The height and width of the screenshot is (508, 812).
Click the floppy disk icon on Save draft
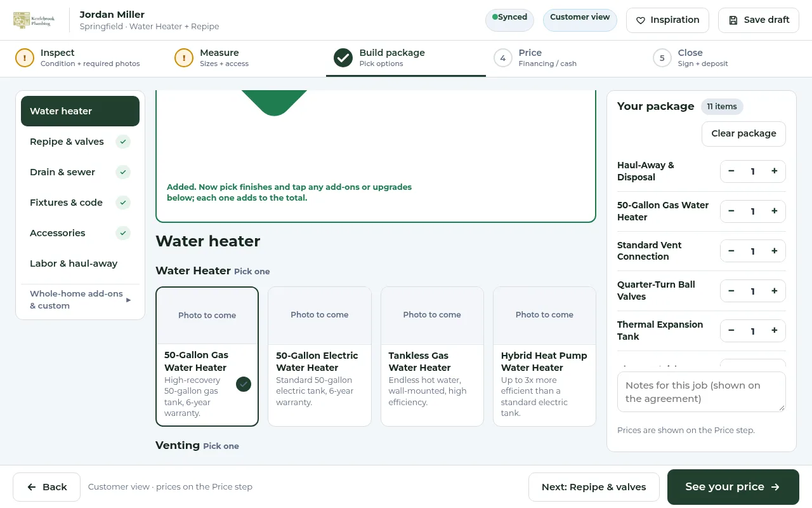[x=733, y=20]
